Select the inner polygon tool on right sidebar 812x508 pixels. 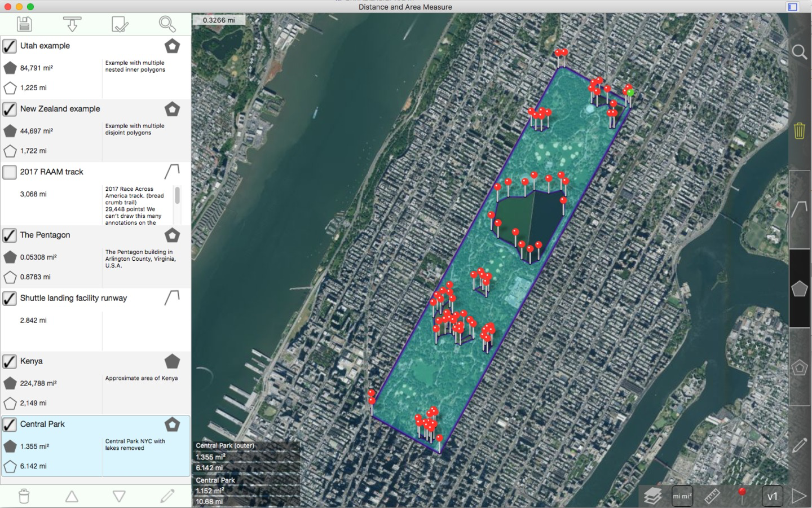pos(800,367)
